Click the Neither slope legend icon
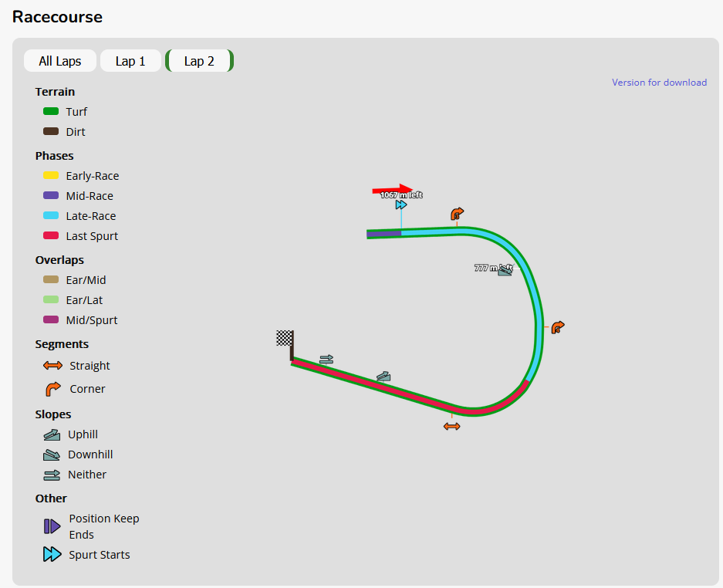Viewport: 723px width, 588px height. tap(52, 475)
